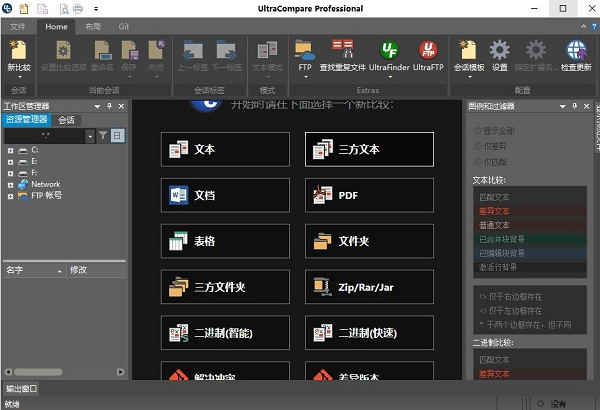The image size is (600, 410).
Task: Open the UltraFinder dropdown arrow
Action: tap(390, 77)
